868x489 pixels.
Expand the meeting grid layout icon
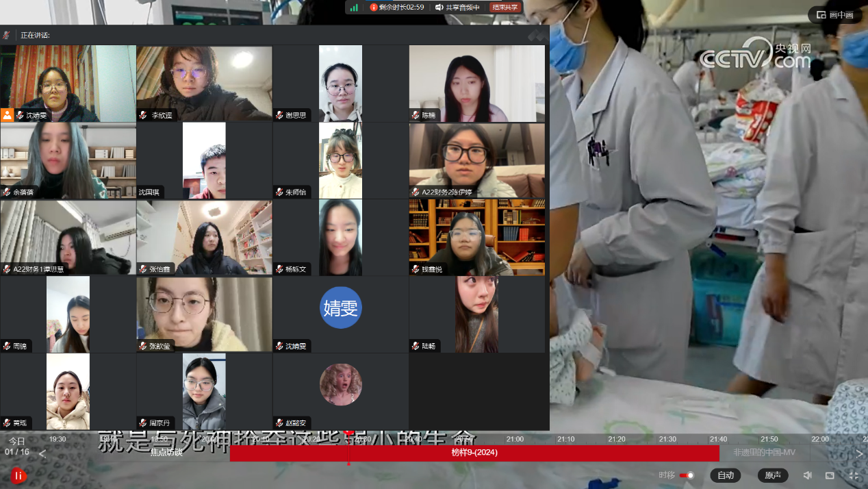click(537, 35)
